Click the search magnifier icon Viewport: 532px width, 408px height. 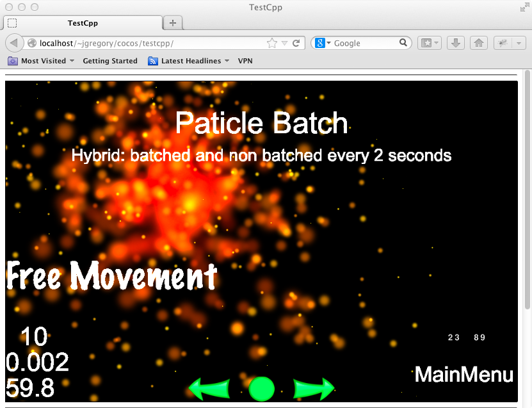coord(403,42)
